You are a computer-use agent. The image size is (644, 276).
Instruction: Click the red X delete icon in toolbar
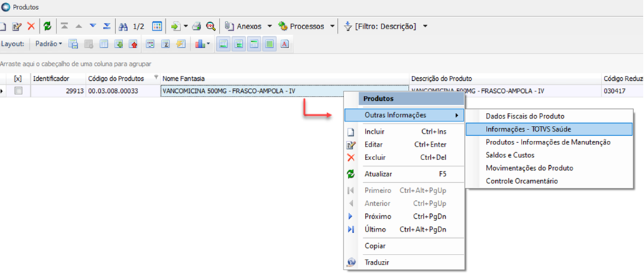tap(31, 26)
